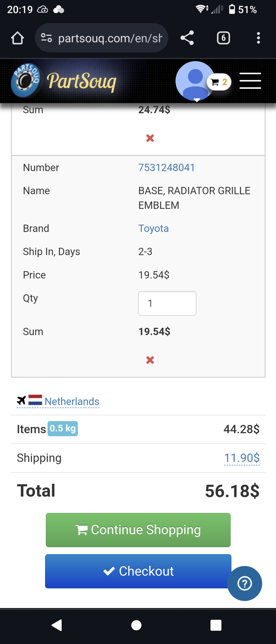
Task: Remove the radiator grille emblem with the red X
Action: click(150, 360)
